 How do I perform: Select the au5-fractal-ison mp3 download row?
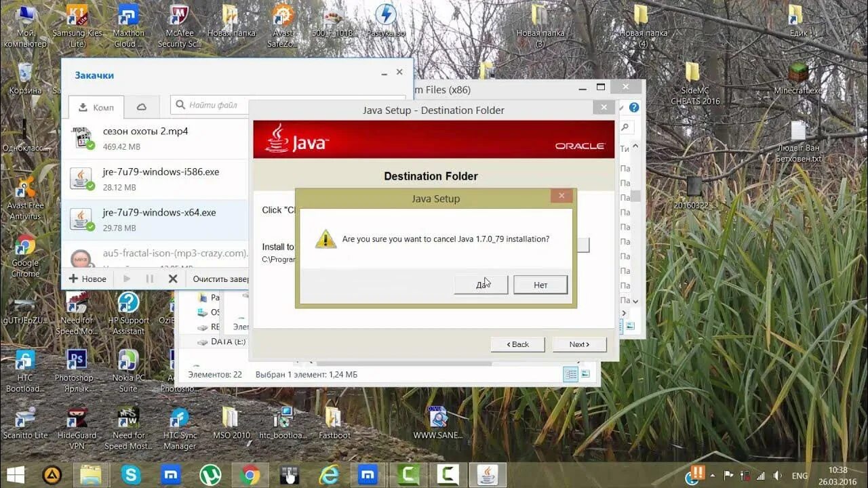pyautogui.click(x=155, y=254)
